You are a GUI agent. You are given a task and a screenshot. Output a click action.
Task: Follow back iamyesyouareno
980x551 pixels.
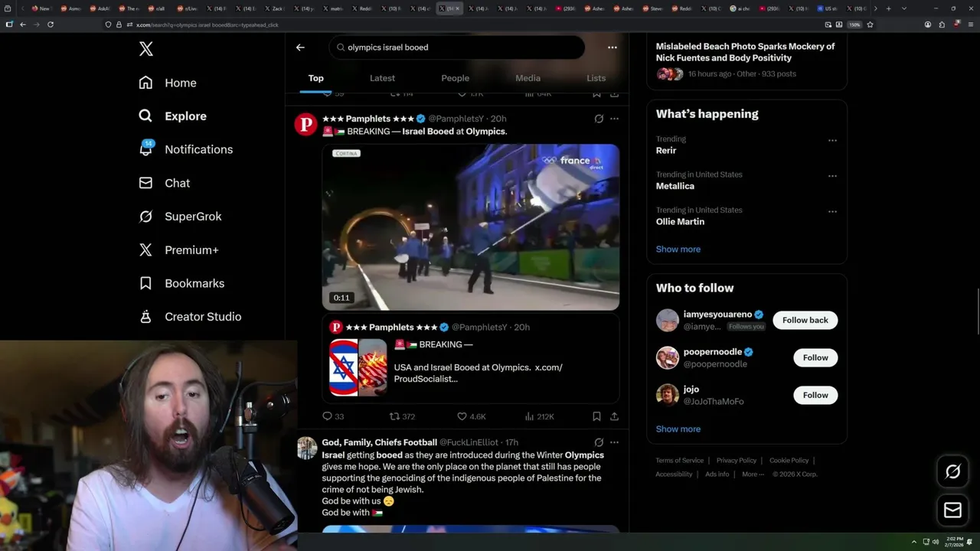805,320
